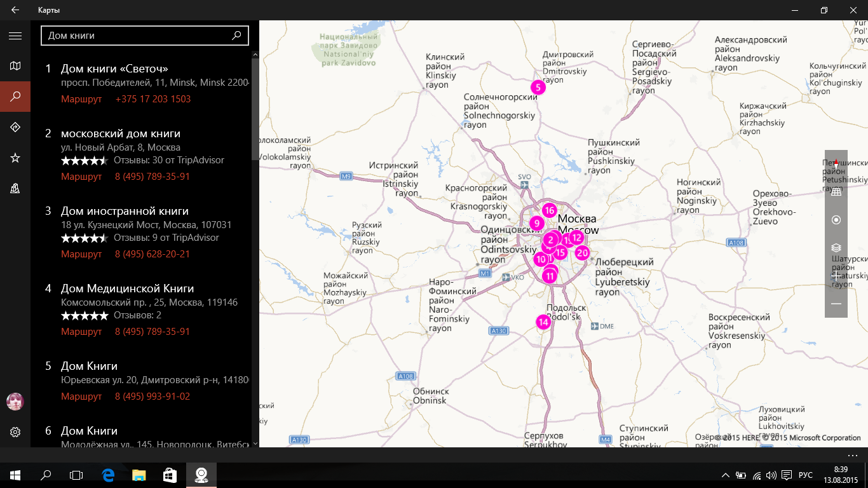Screen dimensions: 868x488
Task: Click results list scrollbar up arrow
Action: [x=255, y=55]
